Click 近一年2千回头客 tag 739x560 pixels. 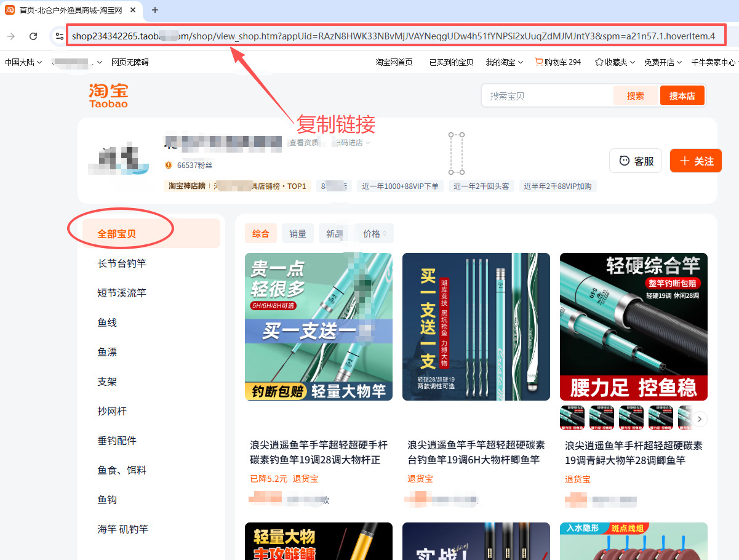(x=481, y=186)
